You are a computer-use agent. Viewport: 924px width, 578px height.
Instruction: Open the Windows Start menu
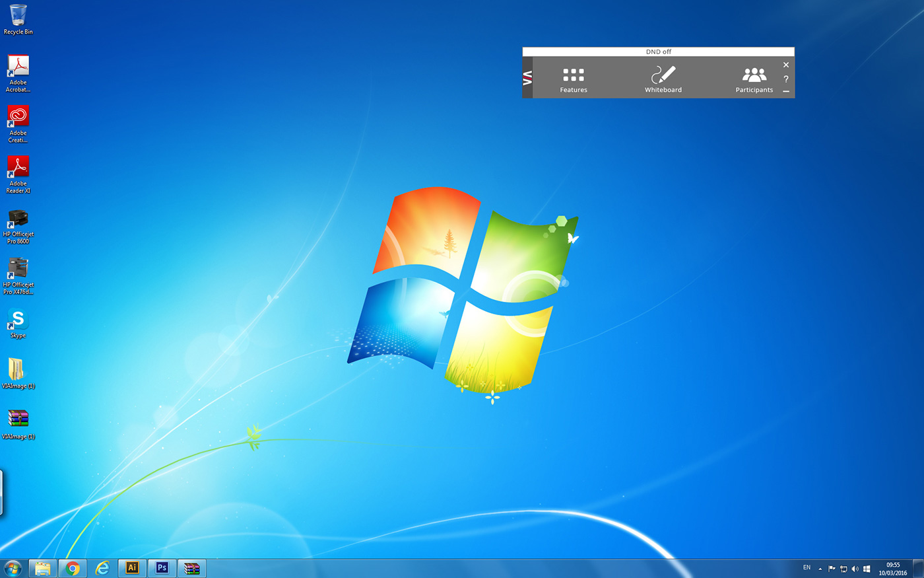coord(13,568)
